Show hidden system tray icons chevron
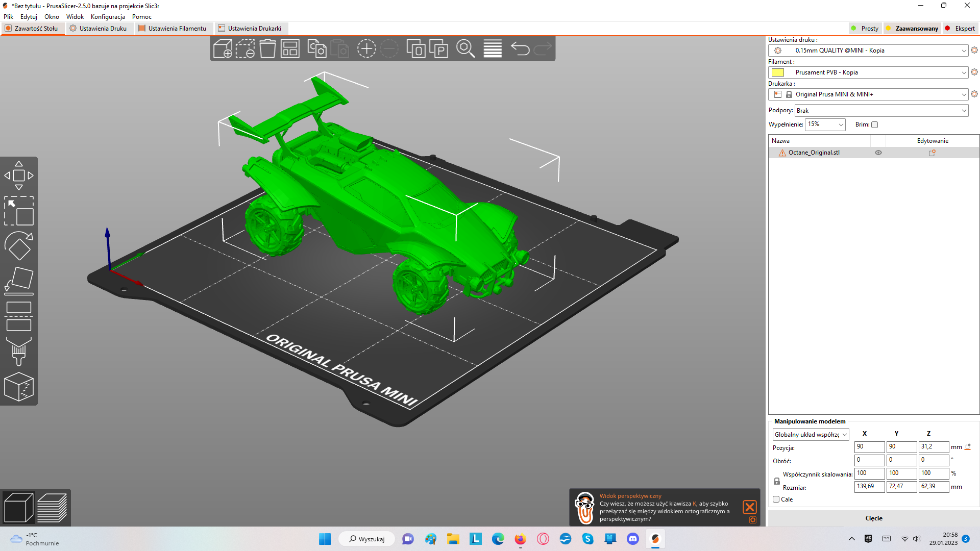980x551 pixels. [851, 539]
